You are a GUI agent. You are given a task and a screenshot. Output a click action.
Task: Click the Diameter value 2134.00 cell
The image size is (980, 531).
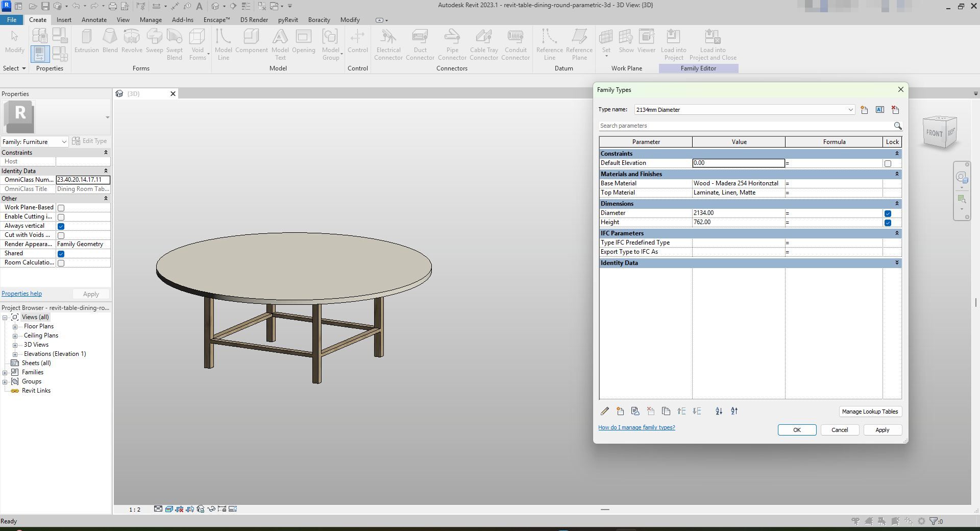coord(739,213)
